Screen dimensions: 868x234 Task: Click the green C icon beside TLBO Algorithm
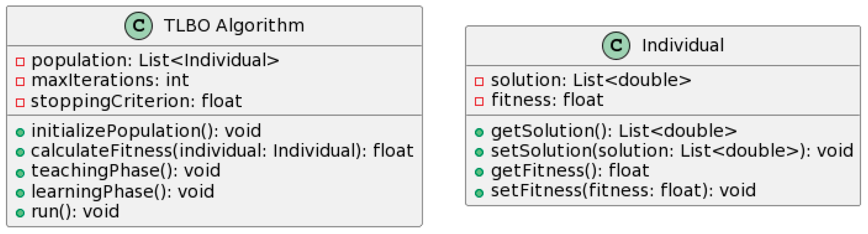pyautogui.click(x=139, y=26)
